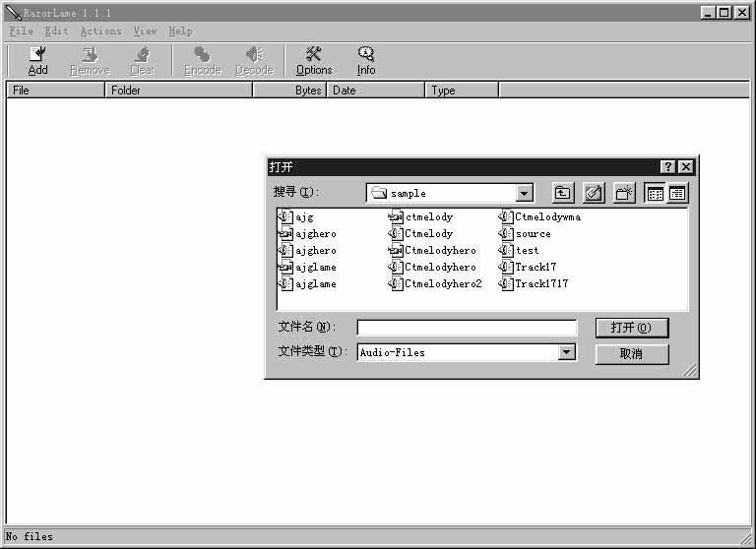Select the Track17 file icon

[506, 267]
